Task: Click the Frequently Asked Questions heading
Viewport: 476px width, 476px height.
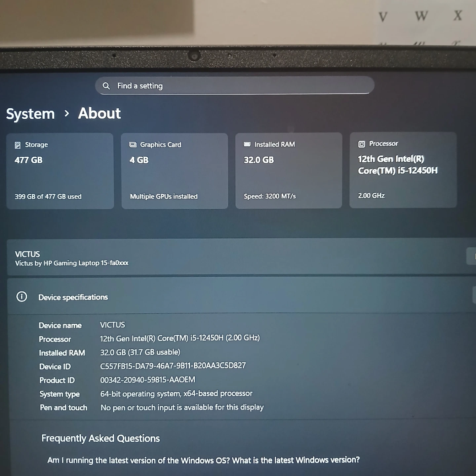Action: pyautogui.click(x=100, y=438)
